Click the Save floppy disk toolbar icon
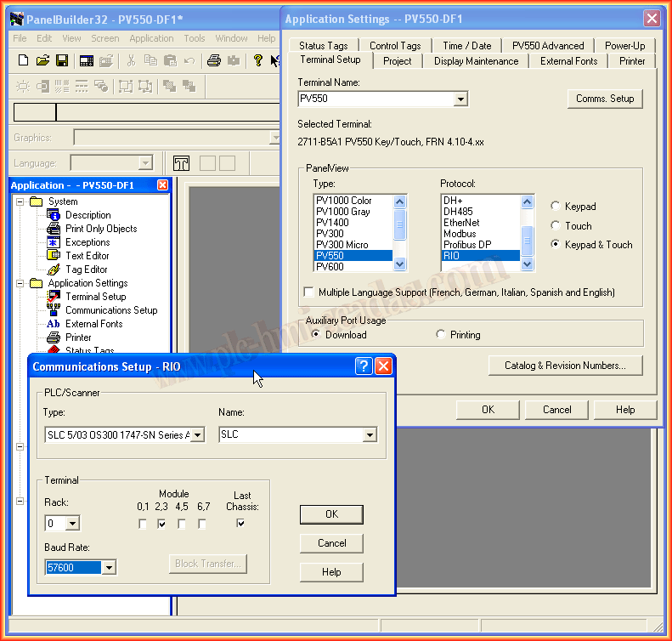The width and height of the screenshot is (672, 641). coord(62,60)
